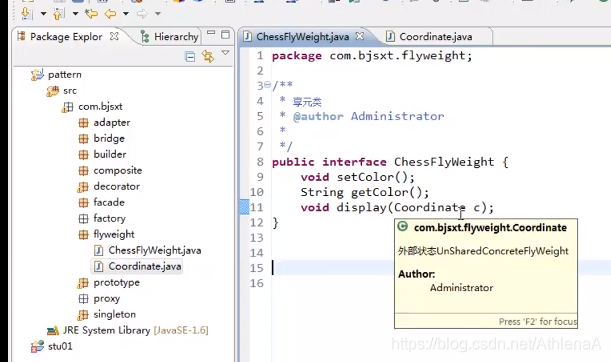Maximize the Package Explorer panel
The image size is (611, 362).
click(225, 35)
